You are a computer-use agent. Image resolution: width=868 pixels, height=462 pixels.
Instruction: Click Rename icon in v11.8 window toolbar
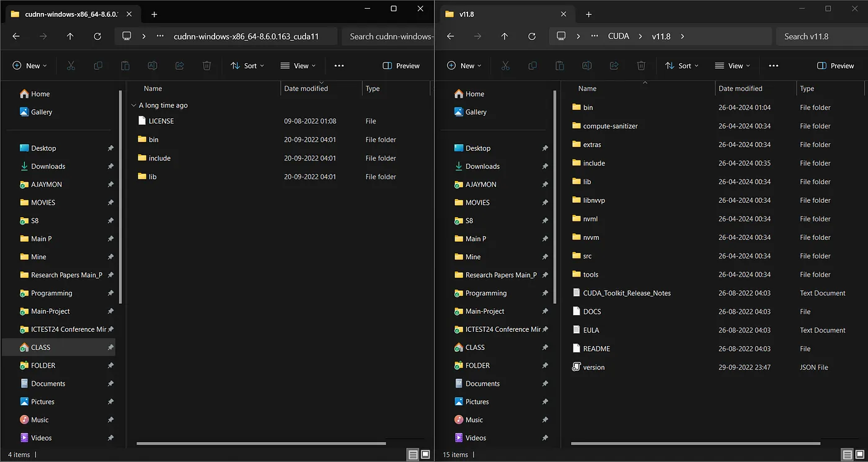587,66
